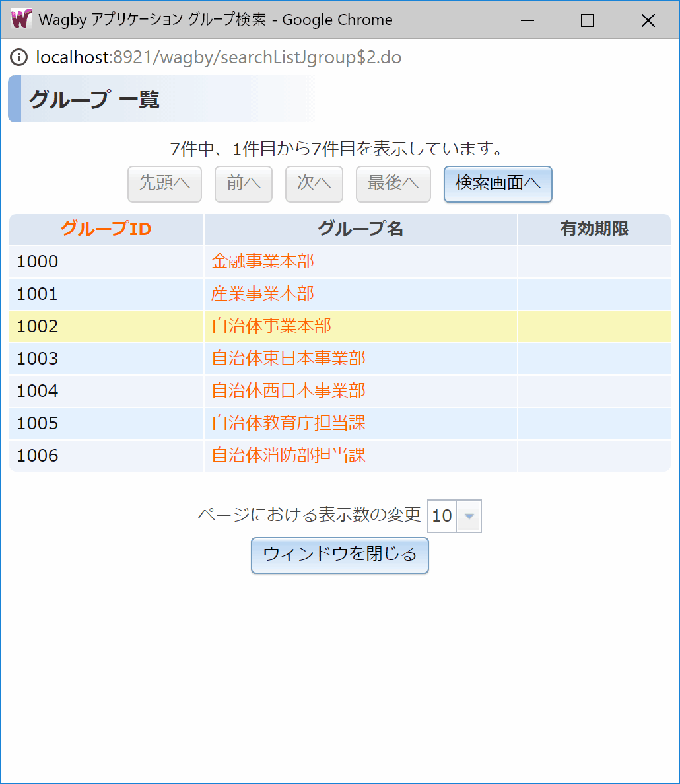680x784 pixels.
Task: Click the display count value 10 field
Action: 442,516
